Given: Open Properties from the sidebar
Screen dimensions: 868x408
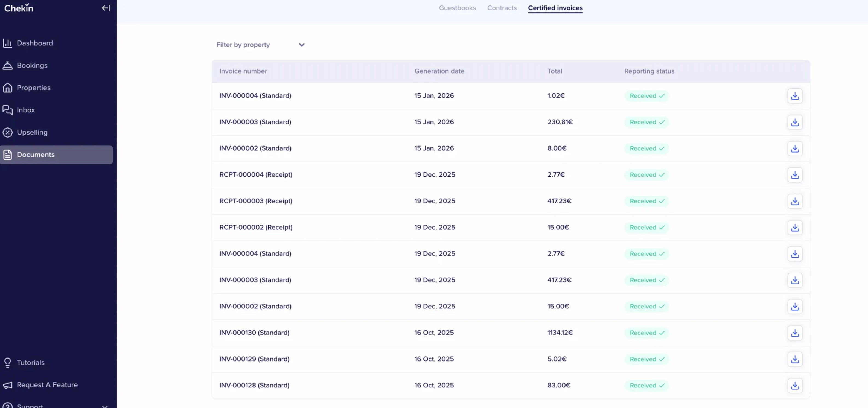Looking at the screenshot, I should 33,88.
